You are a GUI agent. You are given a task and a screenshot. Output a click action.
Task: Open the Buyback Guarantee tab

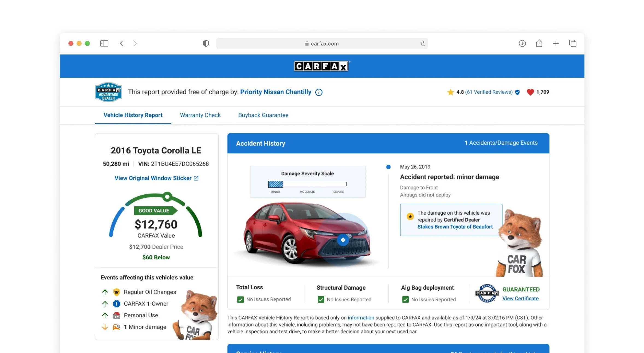coord(263,115)
